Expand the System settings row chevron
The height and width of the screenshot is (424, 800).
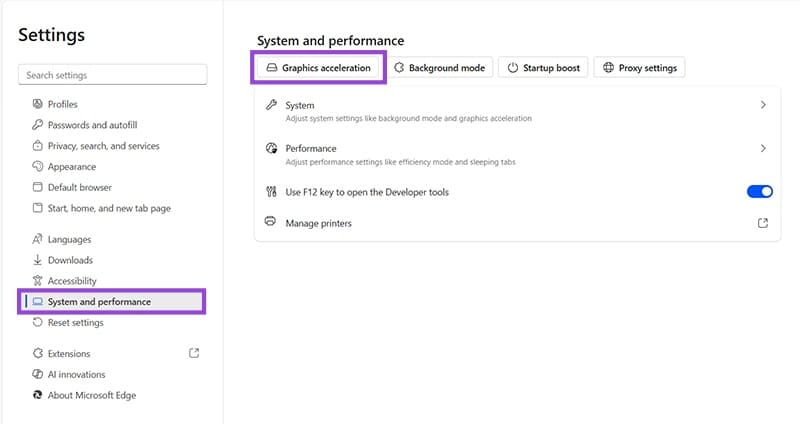pyautogui.click(x=763, y=105)
